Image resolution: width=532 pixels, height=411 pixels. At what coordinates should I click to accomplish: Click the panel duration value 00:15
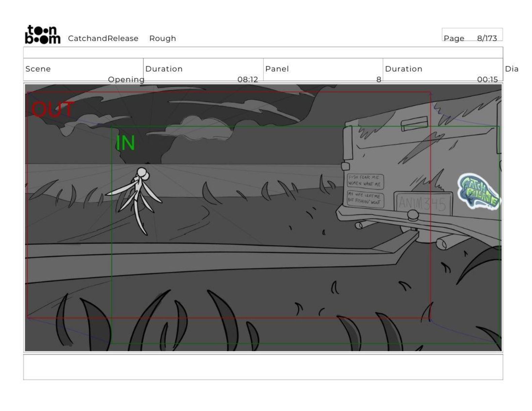[x=487, y=80]
